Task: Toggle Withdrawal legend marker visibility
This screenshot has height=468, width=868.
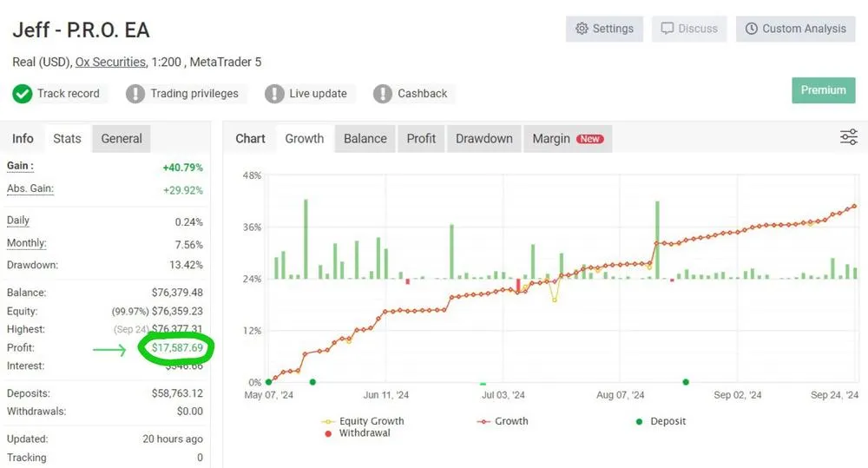Action: [358, 433]
